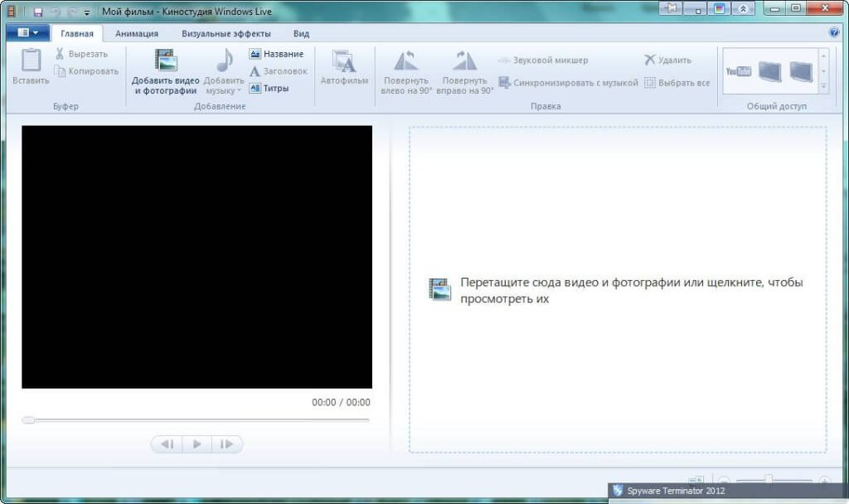Expand the quick access toolbar customize arrow

coord(87,12)
